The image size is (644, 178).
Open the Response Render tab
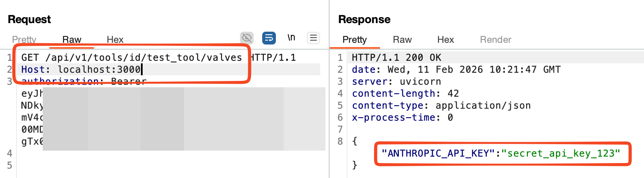tap(495, 40)
